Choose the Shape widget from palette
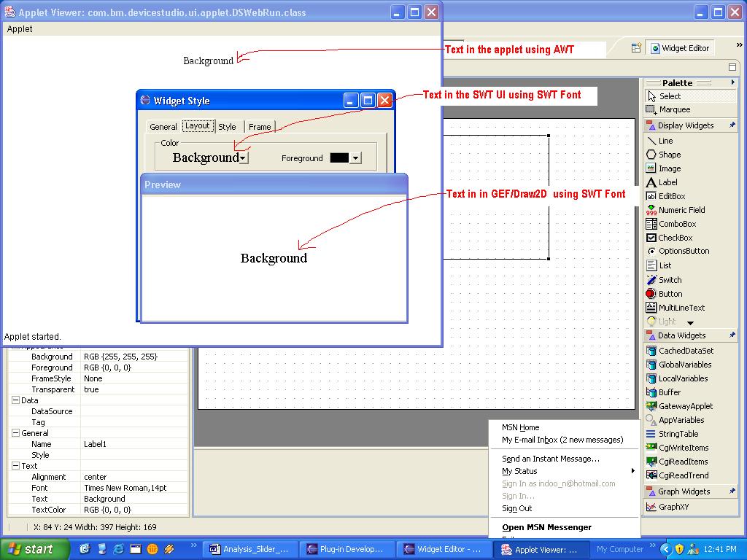Image resolution: width=747 pixels, height=560 pixels. coord(669,155)
